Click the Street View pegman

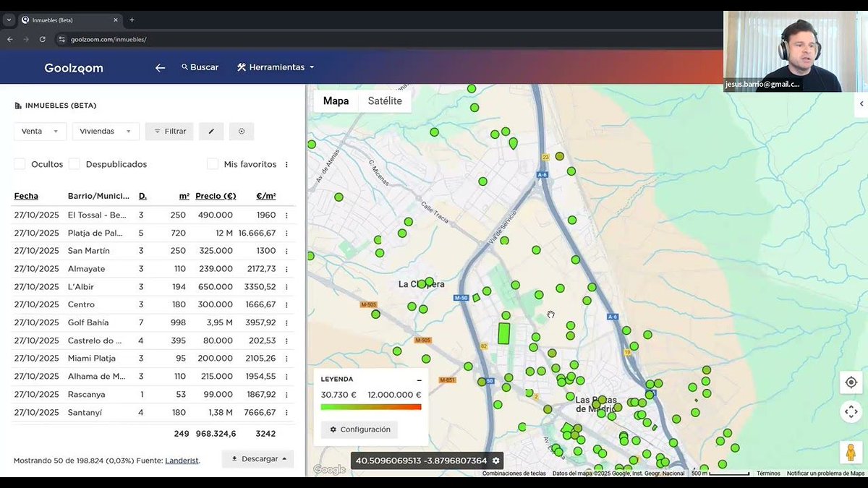pos(851,453)
